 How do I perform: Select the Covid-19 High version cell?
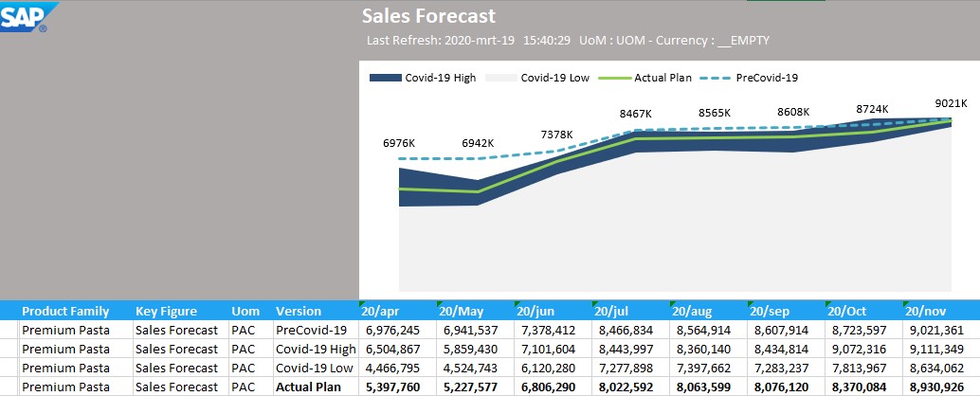click(x=316, y=349)
